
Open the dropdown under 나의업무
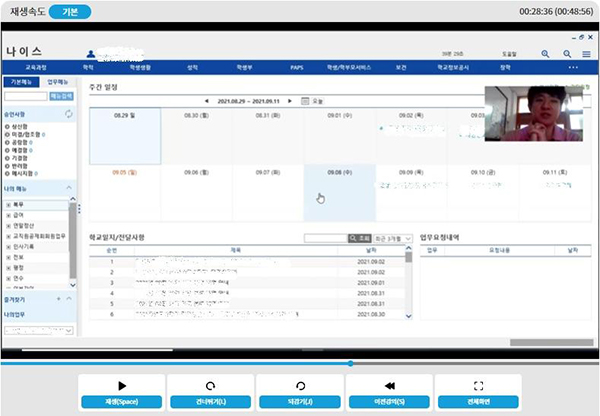click(38, 330)
